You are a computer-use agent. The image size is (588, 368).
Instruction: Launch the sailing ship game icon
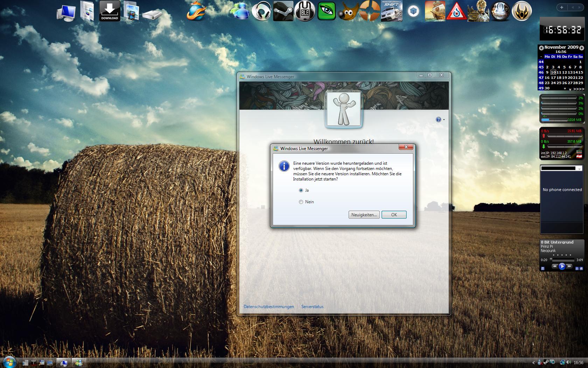[x=435, y=11]
